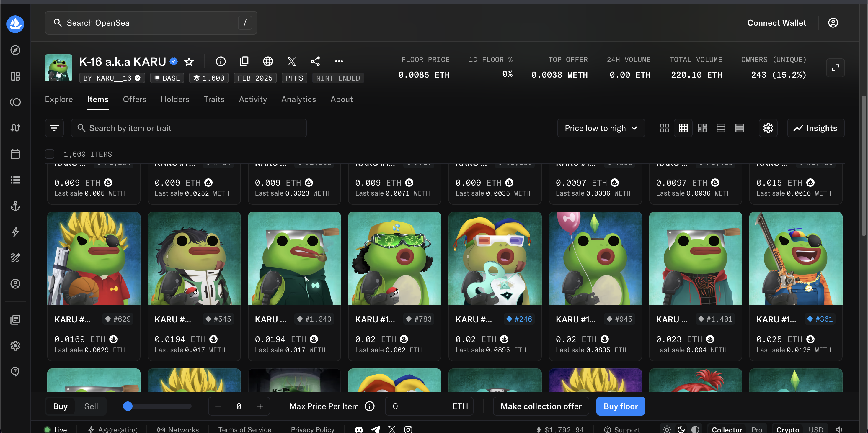This screenshot has width=868, height=433.
Task: Show collection info via the info icon
Action: pyautogui.click(x=221, y=61)
